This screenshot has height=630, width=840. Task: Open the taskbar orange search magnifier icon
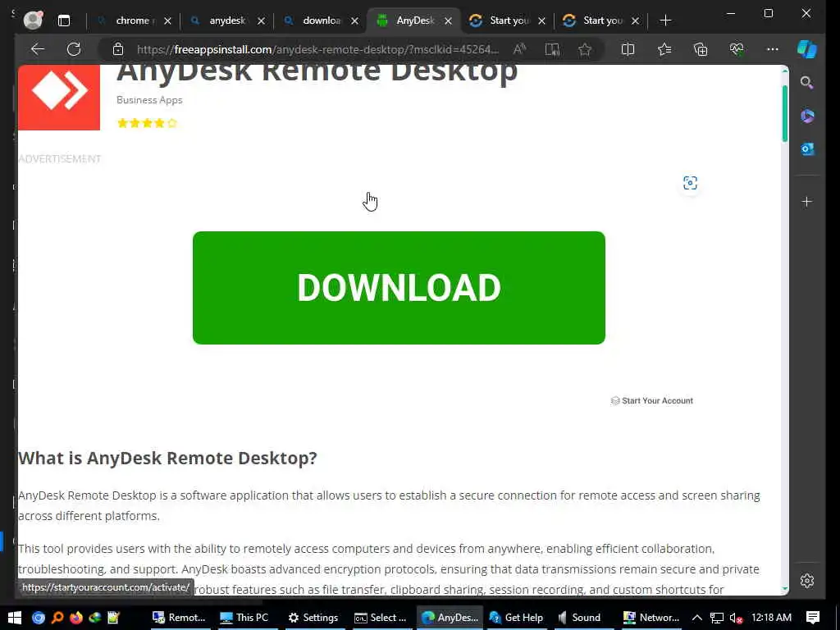tap(57, 618)
